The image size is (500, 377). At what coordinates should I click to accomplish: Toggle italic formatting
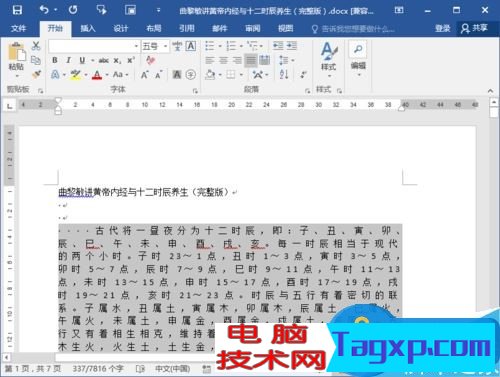click(68, 60)
